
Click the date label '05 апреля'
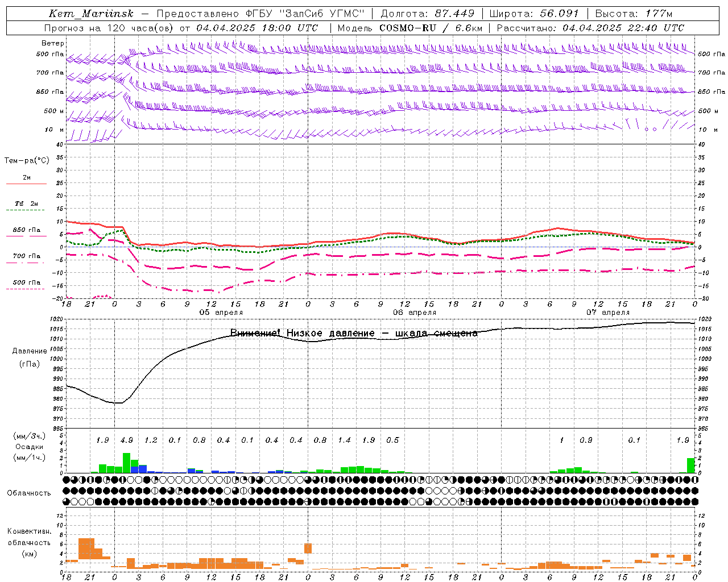(x=221, y=313)
